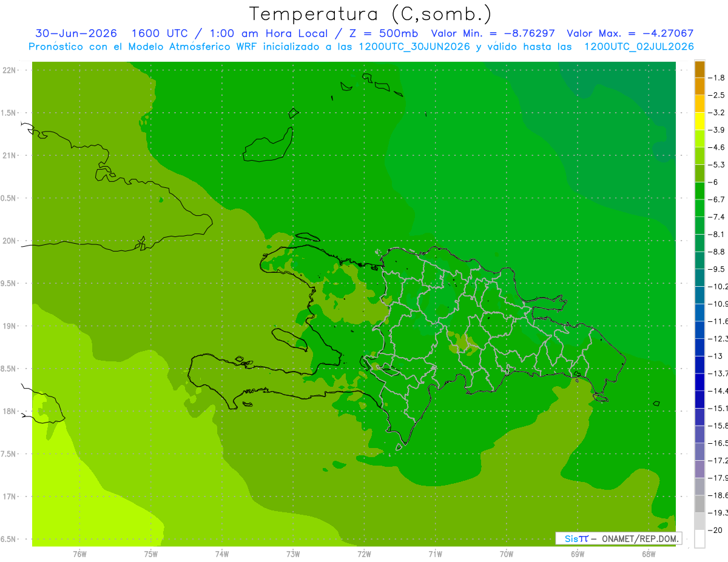This screenshot has width=728, height=562.
Task: Click the '-9.5' legend value
Action: point(717,269)
